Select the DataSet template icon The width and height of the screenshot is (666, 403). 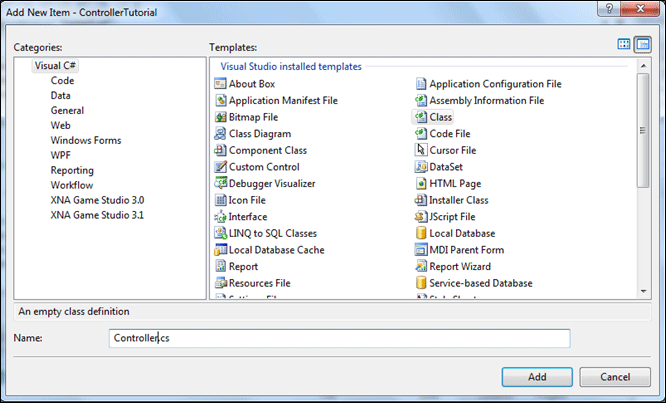pos(420,166)
